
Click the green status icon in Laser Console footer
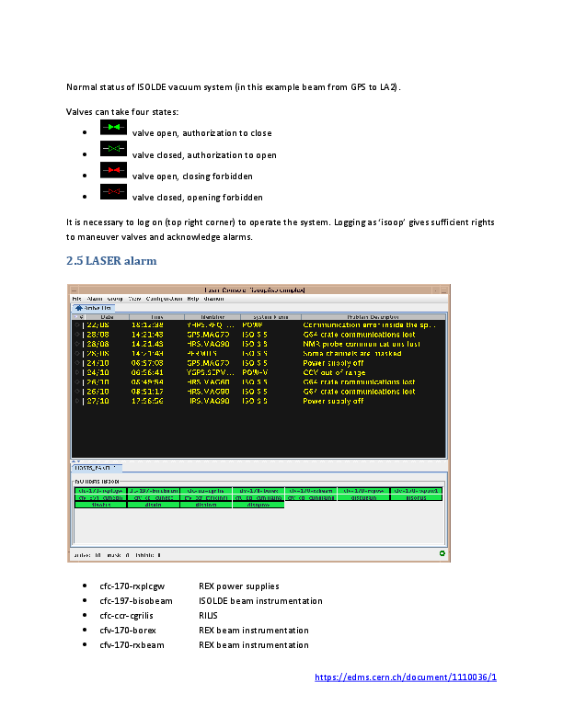[442, 553]
